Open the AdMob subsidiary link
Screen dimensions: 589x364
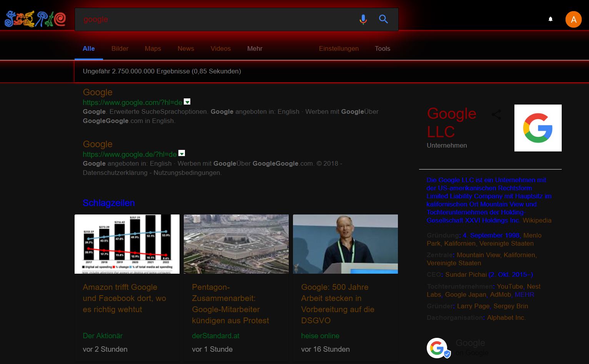pos(501,294)
